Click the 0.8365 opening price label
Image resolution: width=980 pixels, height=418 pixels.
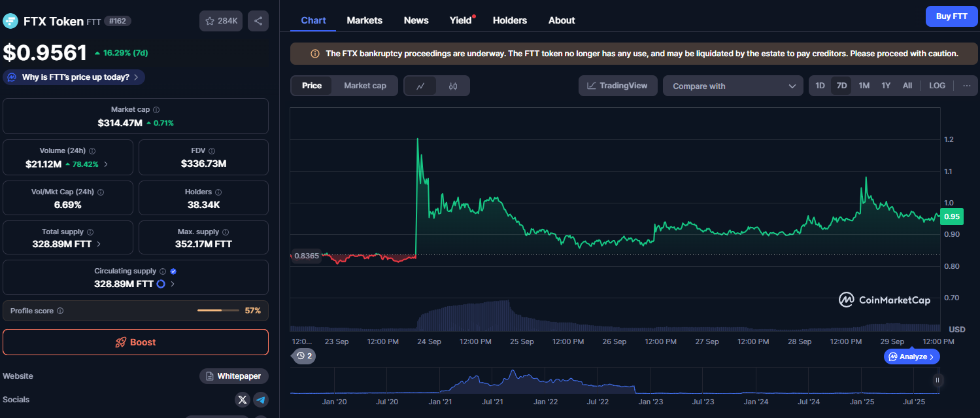[306, 256]
